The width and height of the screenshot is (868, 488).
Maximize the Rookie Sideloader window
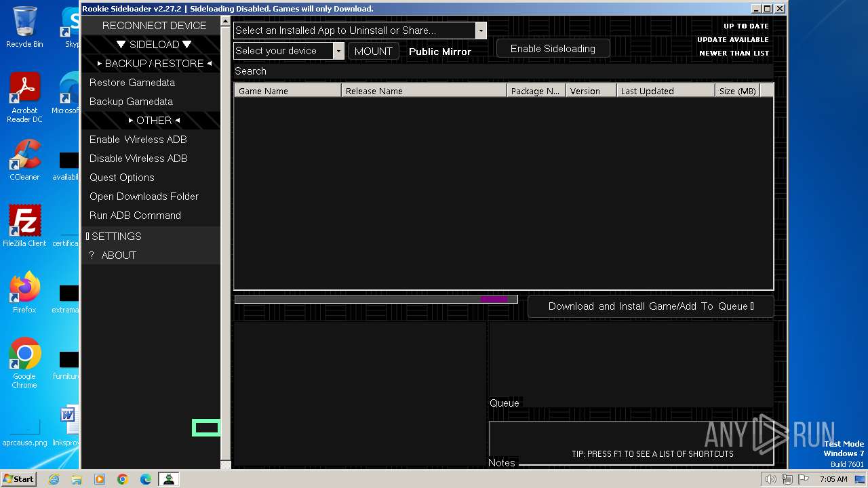click(767, 9)
